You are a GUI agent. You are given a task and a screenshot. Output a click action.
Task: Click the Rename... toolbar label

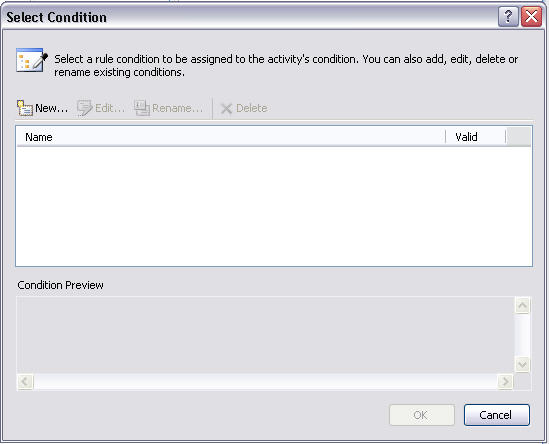178,108
